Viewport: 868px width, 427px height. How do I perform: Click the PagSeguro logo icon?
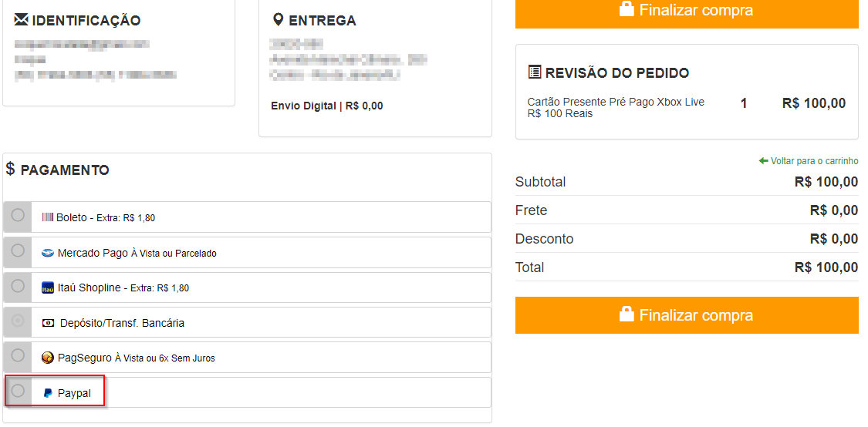48,358
